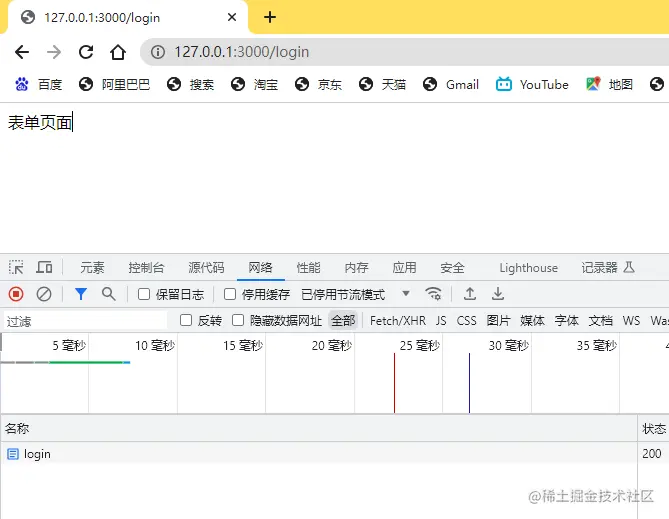Switch to the 控制台 tab

(146, 268)
